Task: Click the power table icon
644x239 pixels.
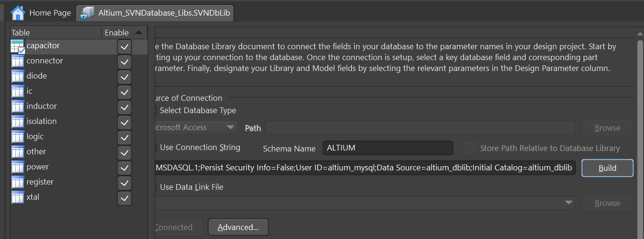Action: [18, 167]
